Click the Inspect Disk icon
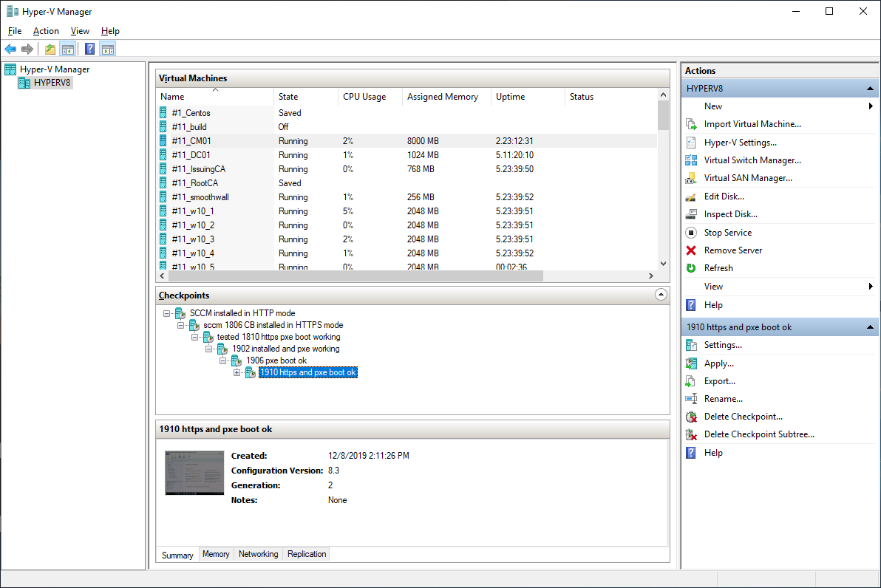The width and height of the screenshot is (881, 588). [x=691, y=214]
